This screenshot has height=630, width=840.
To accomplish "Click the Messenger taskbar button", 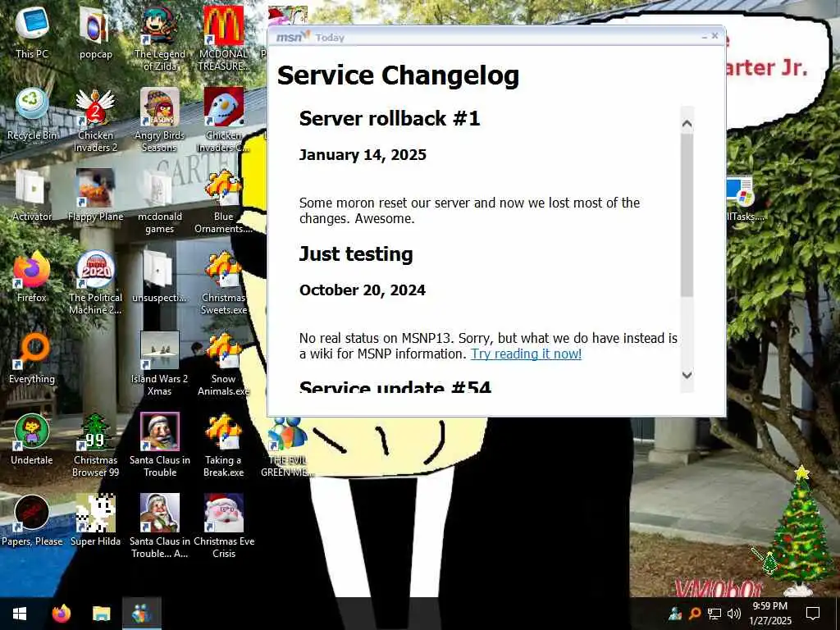I will [x=141, y=614].
